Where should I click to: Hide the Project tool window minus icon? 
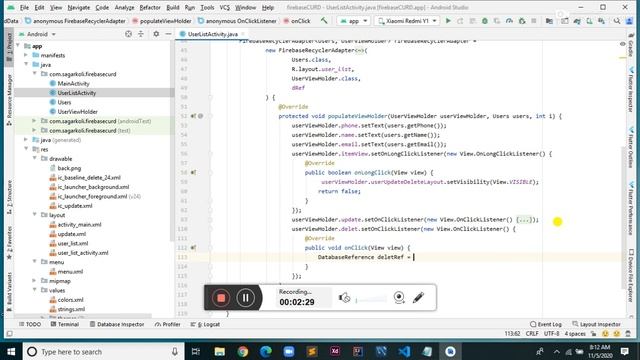[168, 34]
